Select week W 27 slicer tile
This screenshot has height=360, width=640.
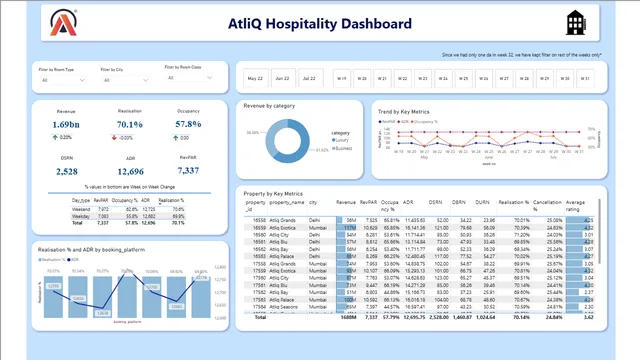[504, 78]
